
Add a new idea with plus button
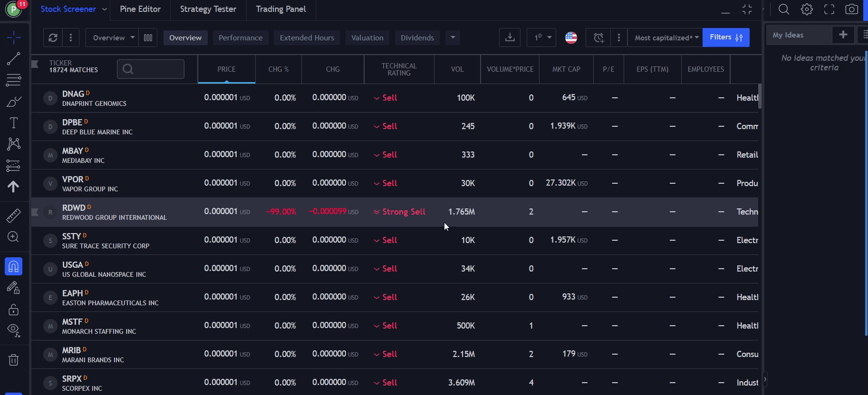coord(843,35)
